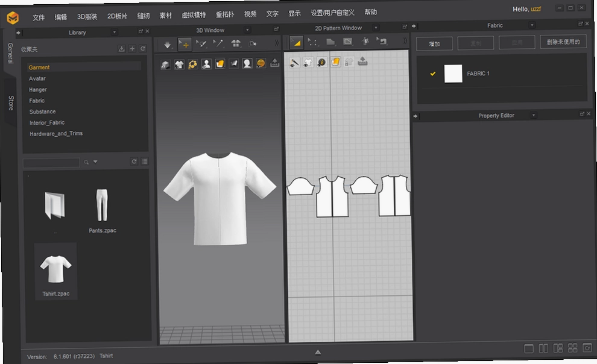Switch library to list view icon

pos(145,162)
